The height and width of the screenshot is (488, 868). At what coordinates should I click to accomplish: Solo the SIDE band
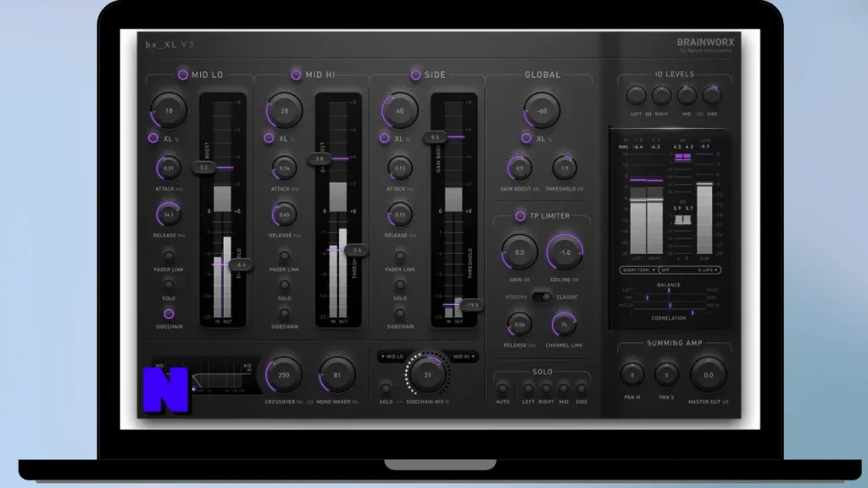coord(400,285)
